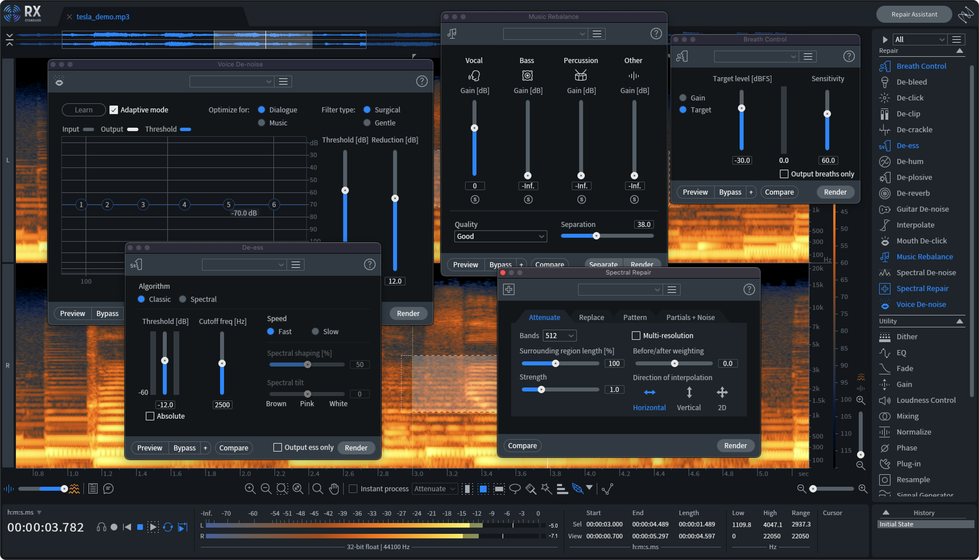
Task: Solo the Vocal channel in Music Rebalance
Action: [475, 200]
